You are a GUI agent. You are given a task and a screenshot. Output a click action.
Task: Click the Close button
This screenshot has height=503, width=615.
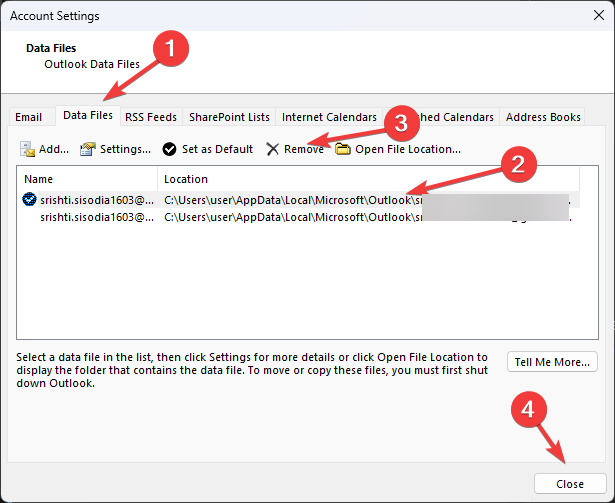pyautogui.click(x=570, y=484)
